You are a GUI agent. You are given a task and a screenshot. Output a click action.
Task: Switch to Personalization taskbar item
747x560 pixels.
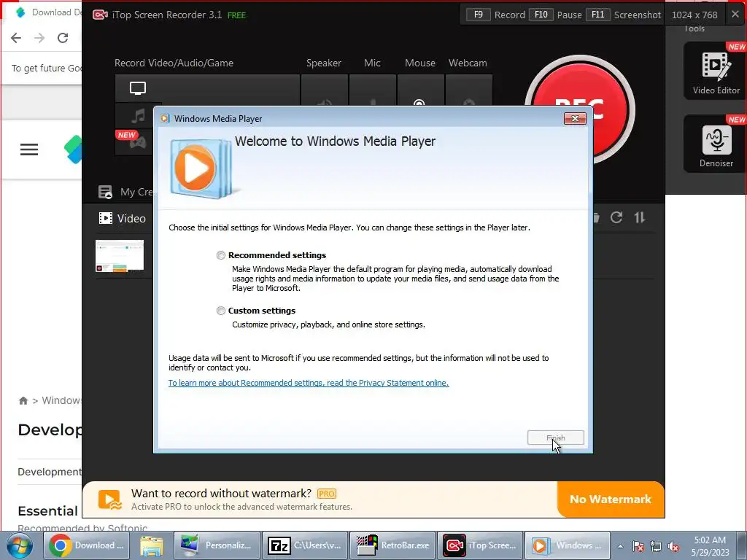217,545
